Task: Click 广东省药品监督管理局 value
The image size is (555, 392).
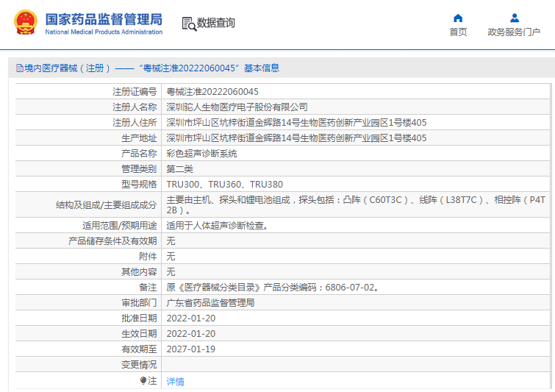Action: (210, 303)
